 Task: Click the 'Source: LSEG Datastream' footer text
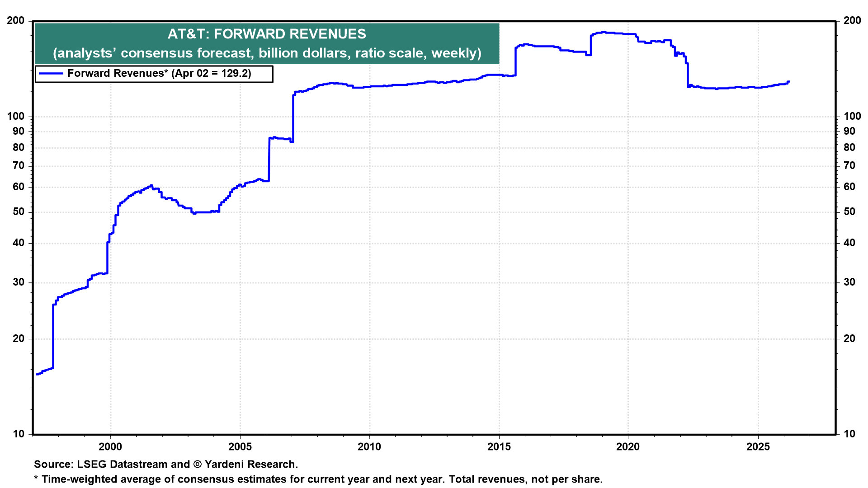click(166, 465)
